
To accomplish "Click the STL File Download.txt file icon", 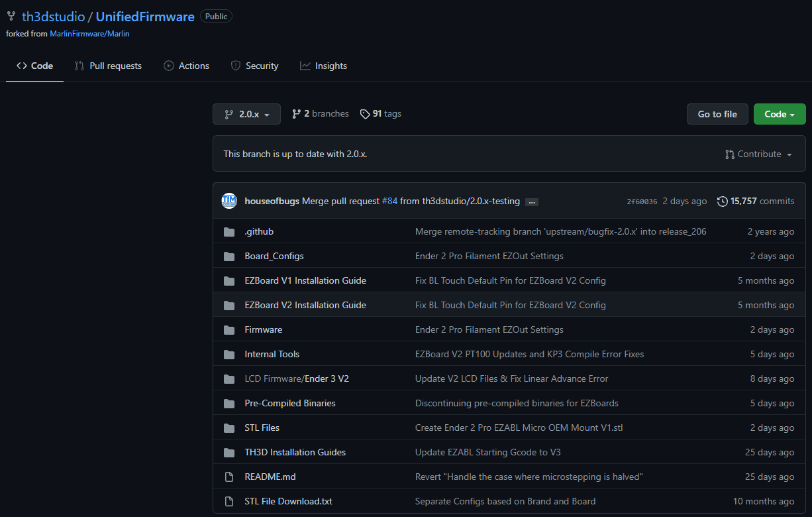I will [x=229, y=502].
